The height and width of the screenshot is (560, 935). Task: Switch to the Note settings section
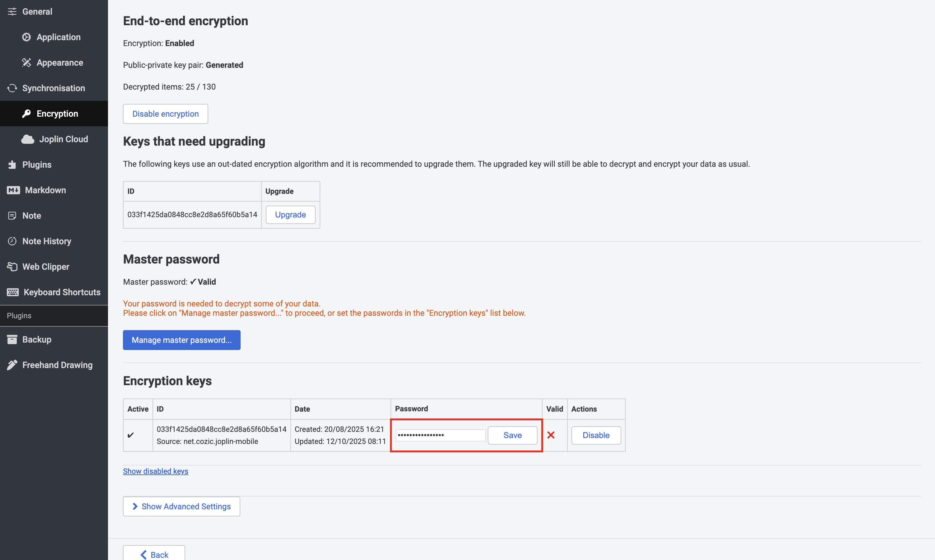coord(31,216)
